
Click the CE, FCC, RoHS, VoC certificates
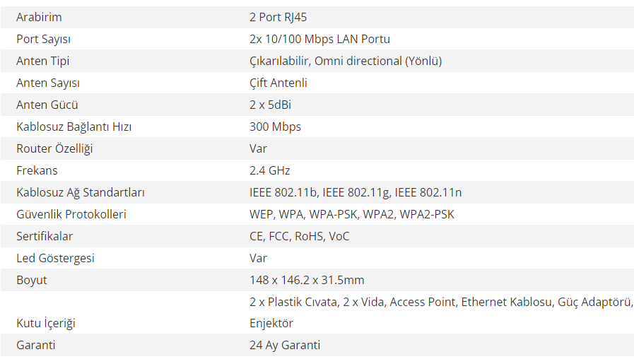(x=299, y=236)
